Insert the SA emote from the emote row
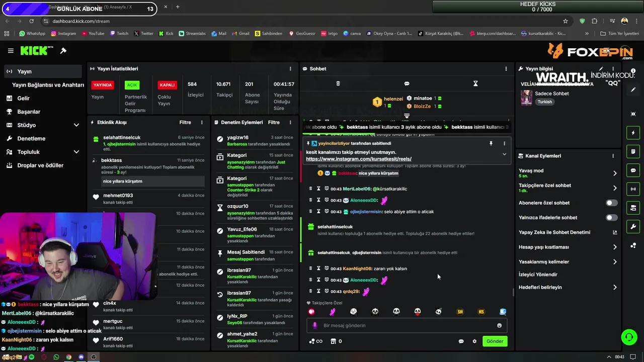Image resolution: width=644 pixels, height=362 pixels. (x=460, y=312)
